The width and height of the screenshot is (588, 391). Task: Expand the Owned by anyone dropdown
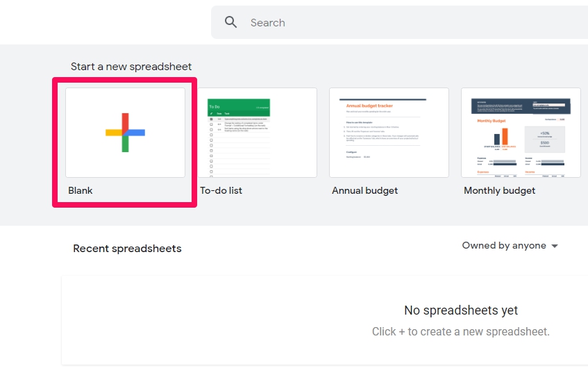pos(510,245)
